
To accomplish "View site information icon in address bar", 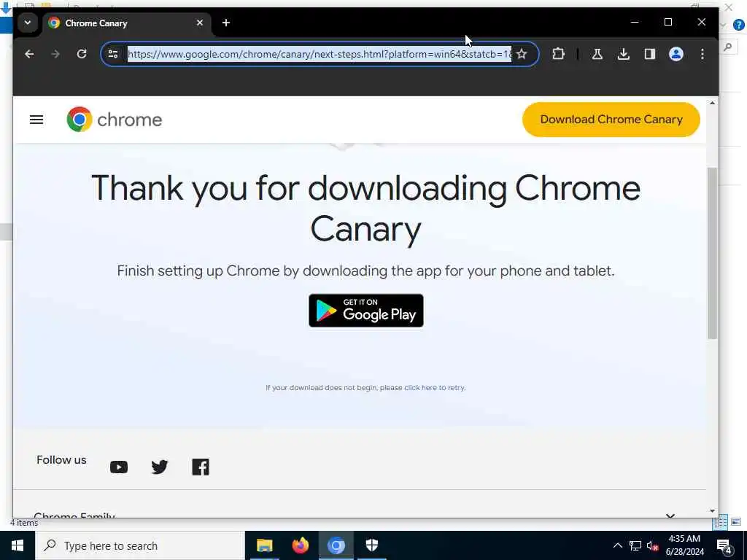I will click(113, 54).
